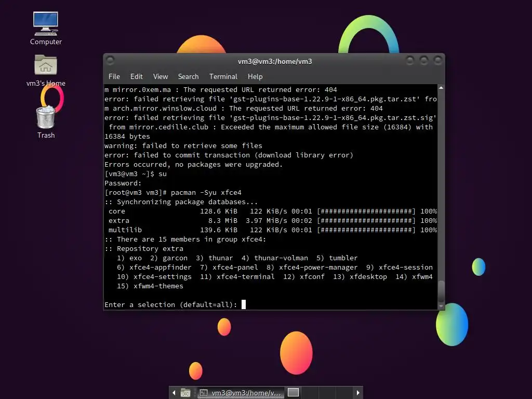Close the terminal window

point(438,60)
